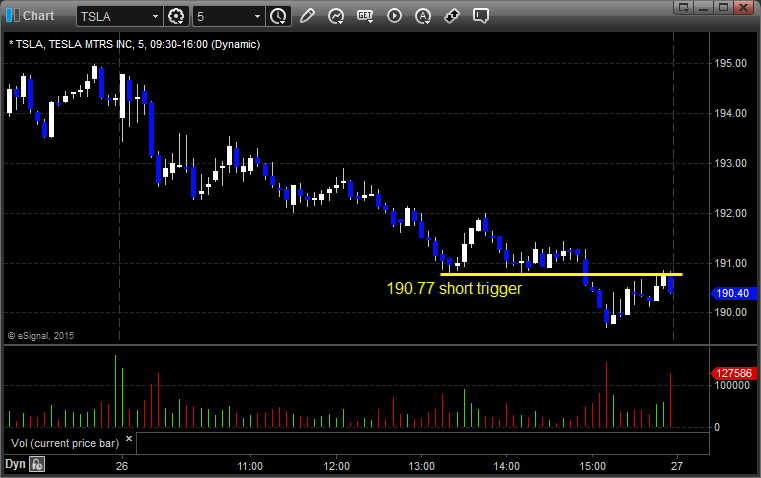Click the blue link-color bars beside Chart

click(13, 16)
